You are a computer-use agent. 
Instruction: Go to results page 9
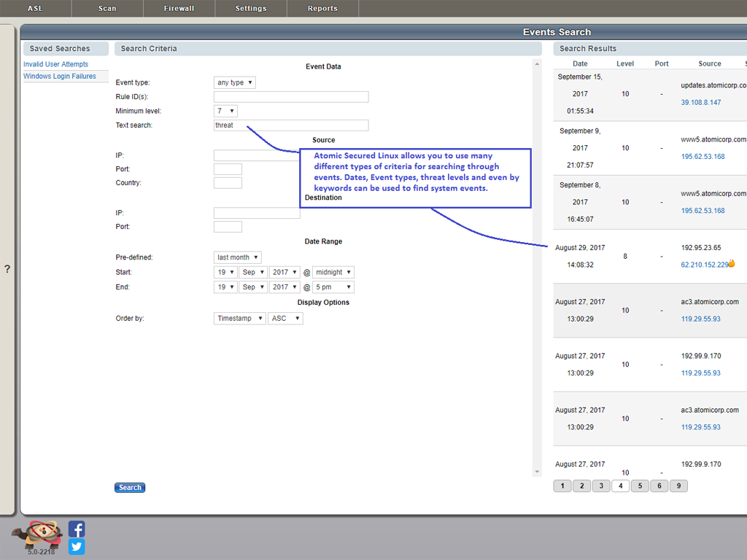click(679, 486)
